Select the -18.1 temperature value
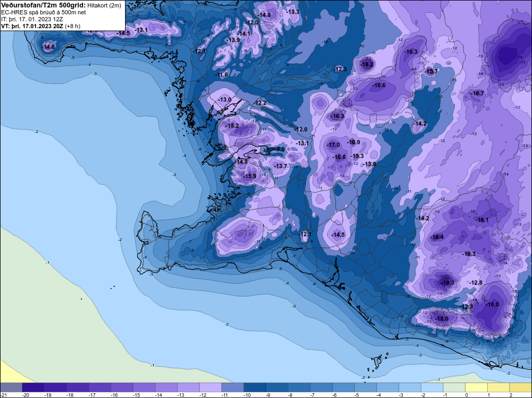The width and height of the screenshot is (532, 398). (482, 220)
